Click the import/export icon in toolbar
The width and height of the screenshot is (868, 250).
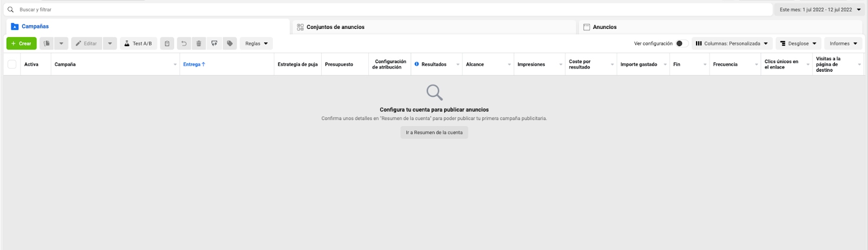pyautogui.click(x=214, y=43)
